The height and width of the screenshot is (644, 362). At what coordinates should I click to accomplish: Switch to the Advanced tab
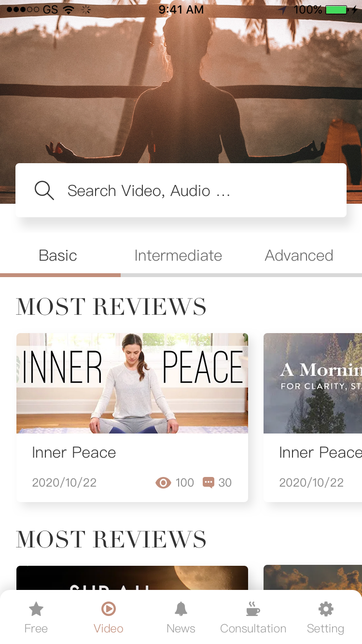coord(299,255)
